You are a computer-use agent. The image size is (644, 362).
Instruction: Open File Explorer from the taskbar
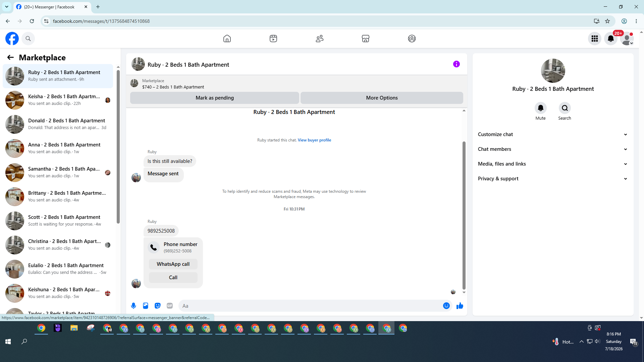pos(74,328)
